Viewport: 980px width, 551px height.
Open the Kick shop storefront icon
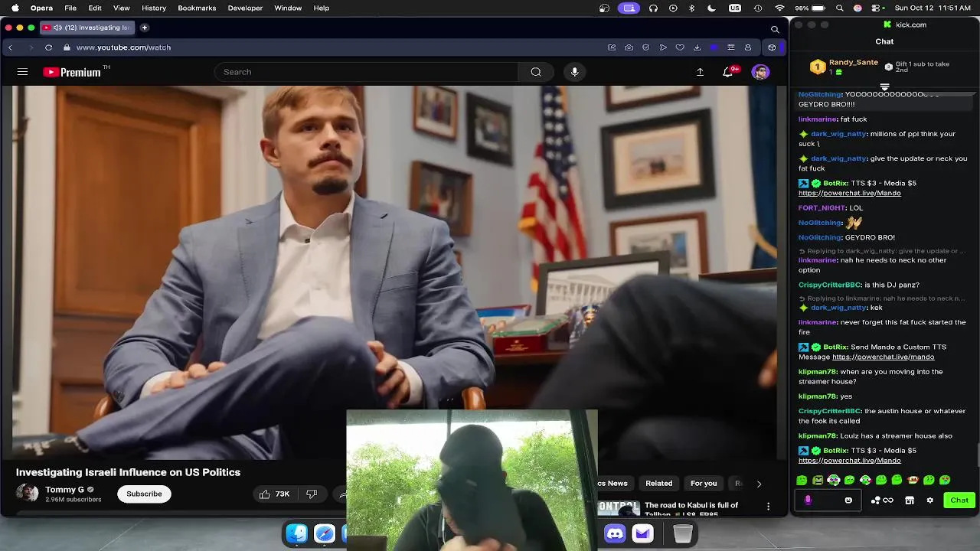910,500
